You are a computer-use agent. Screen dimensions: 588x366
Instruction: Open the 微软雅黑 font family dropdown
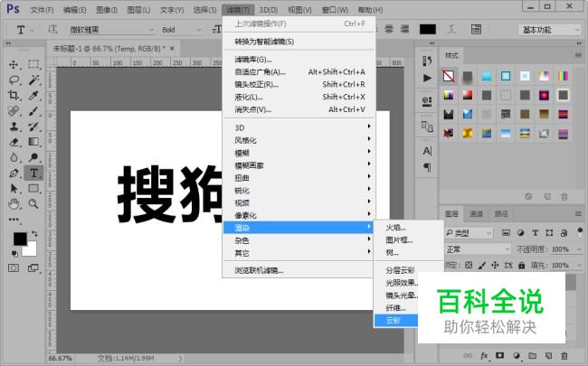(111, 30)
